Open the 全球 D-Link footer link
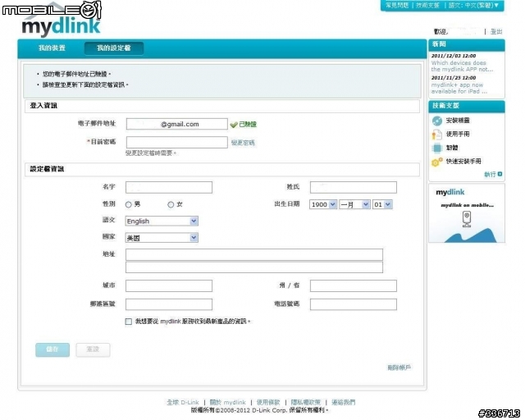Viewport: 525px width, 420px height. (183, 402)
